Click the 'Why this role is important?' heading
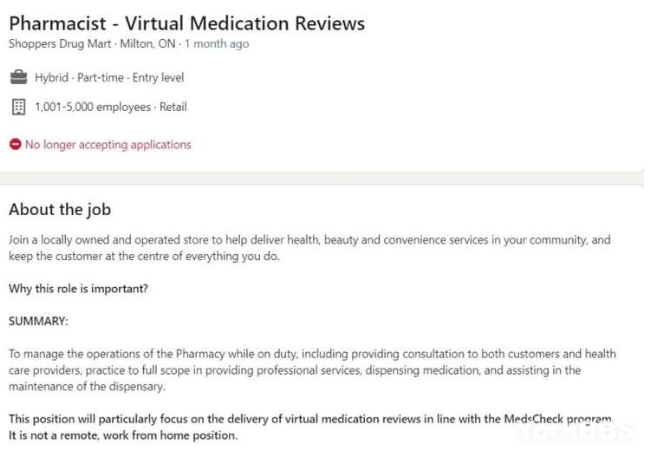This screenshot has height=449, width=659. [78, 288]
